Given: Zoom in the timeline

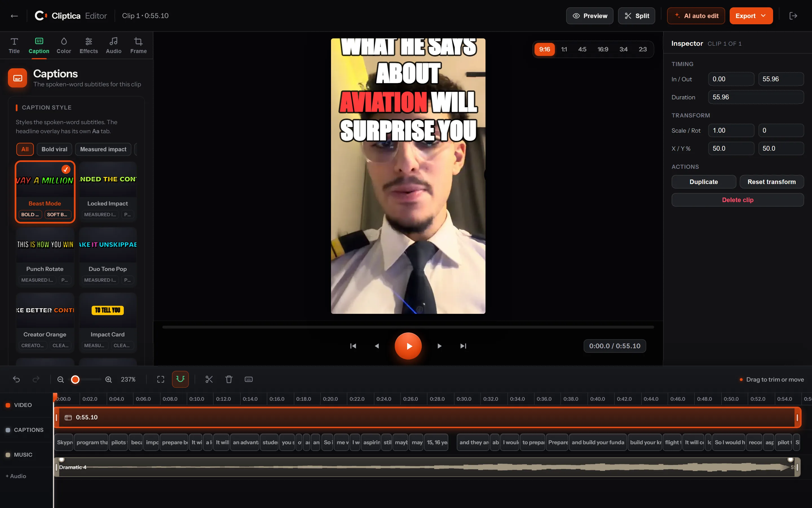Looking at the screenshot, I should point(108,379).
